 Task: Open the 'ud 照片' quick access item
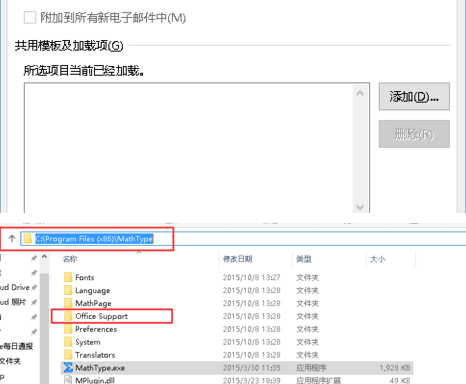point(13,302)
